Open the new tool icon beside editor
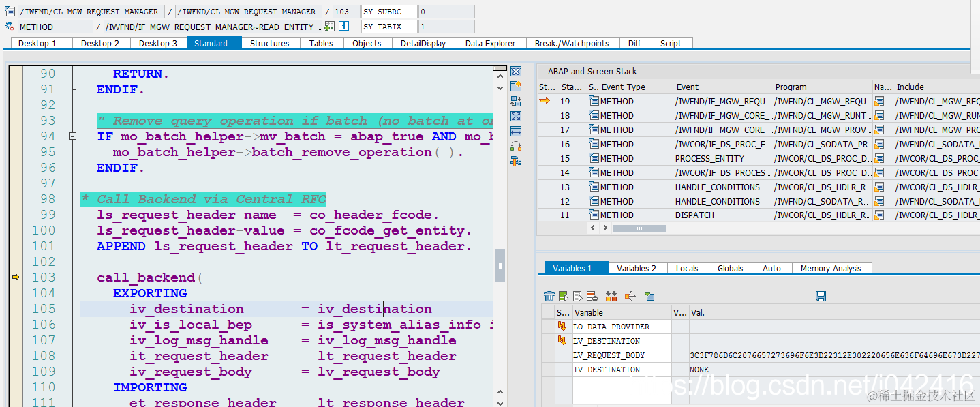This screenshot has width=980, height=407. 516,87
